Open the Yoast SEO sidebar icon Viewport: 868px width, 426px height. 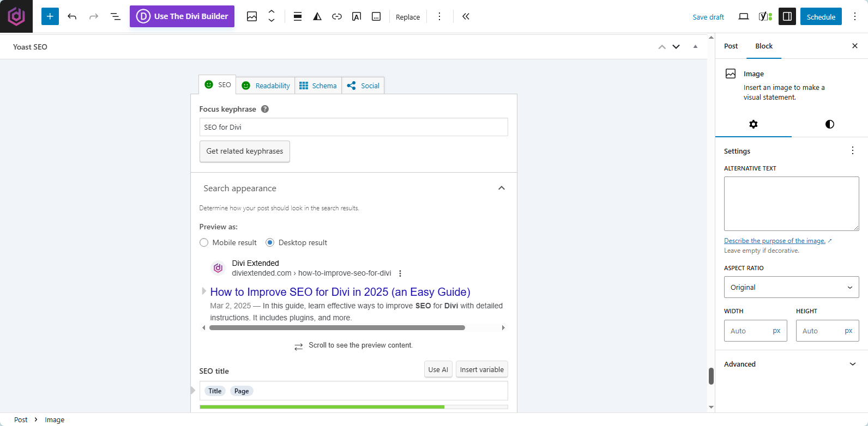click(765, 16)
